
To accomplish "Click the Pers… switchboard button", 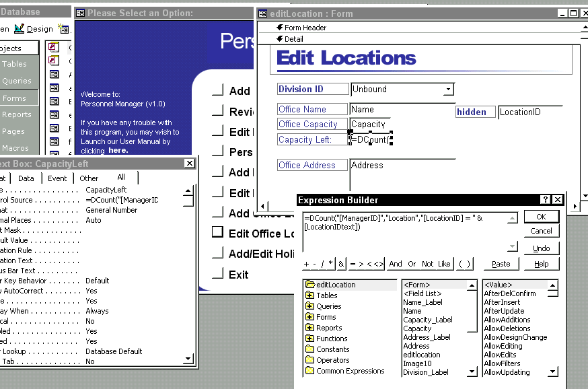I will [x=218, y=152].
